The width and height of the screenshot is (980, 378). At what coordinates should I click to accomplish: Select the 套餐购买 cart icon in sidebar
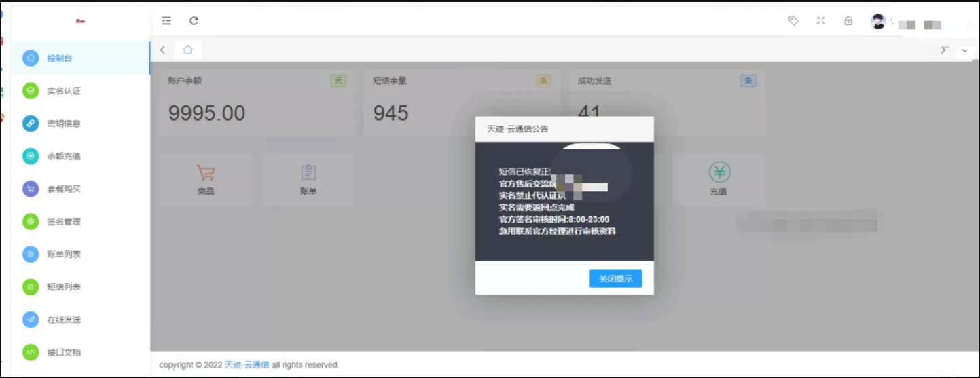pyautogui.click(x=31, y=189)
